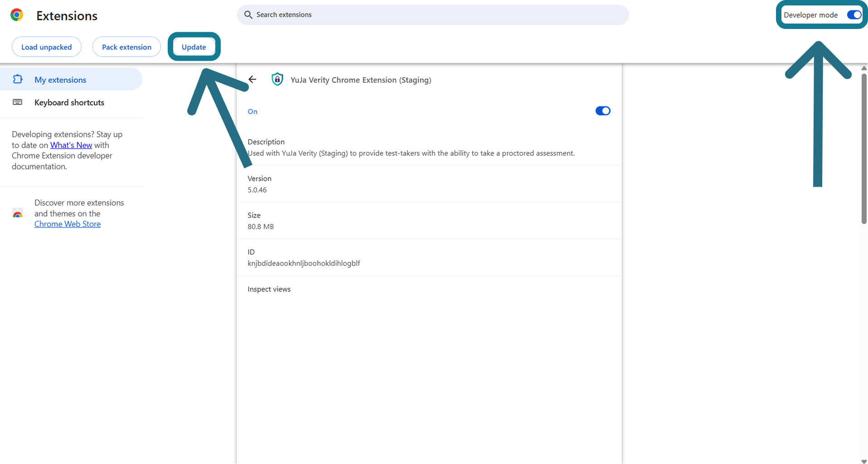Click the page vertical scrollbar thumb
The width and height of the screenshot is (868, 464).
(864, 149)
